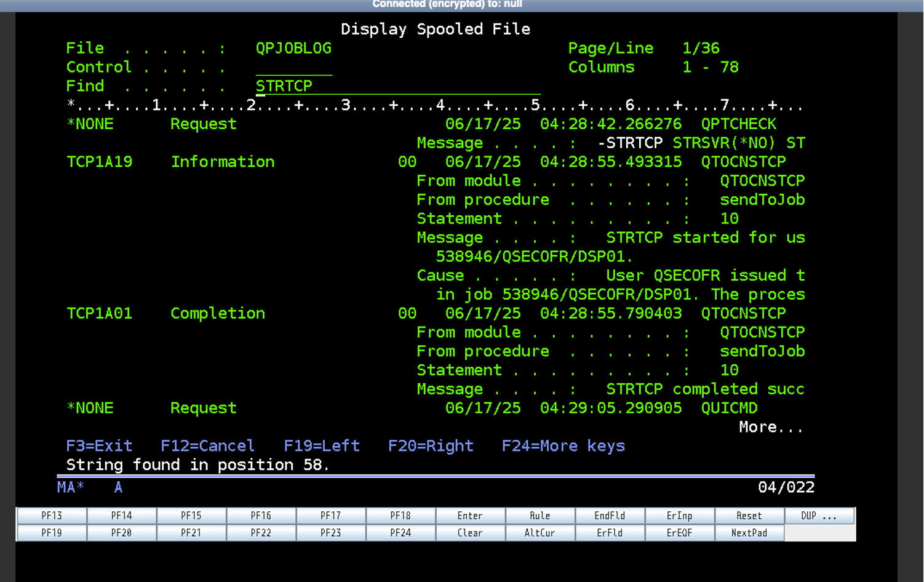Click the PF17 keypad button
Screen dimensions: 924x582
point(331,516)
